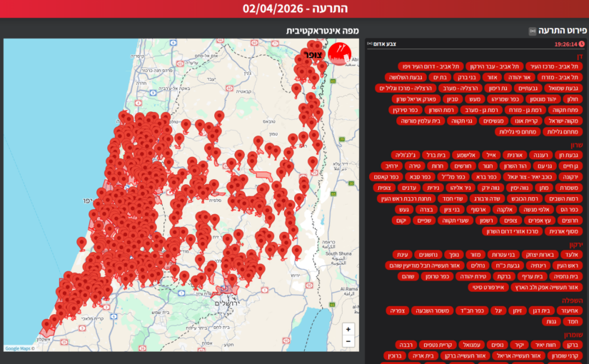This screenshot has height=364, width=589.
Task: Click the שומרון region heading
Action: pyautogui.click(x=573, y=335)
